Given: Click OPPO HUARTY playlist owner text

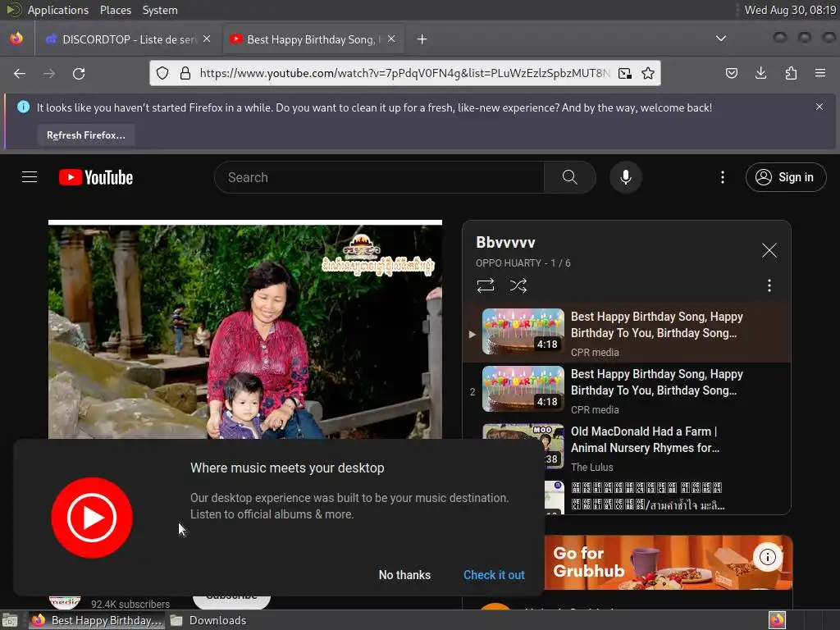Looking at the screenshot, I should tap(509, 263).
